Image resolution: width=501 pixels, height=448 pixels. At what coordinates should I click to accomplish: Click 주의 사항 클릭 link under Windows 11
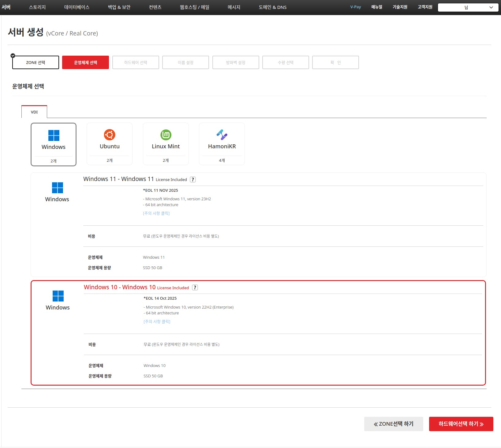[x=156, y=213]
